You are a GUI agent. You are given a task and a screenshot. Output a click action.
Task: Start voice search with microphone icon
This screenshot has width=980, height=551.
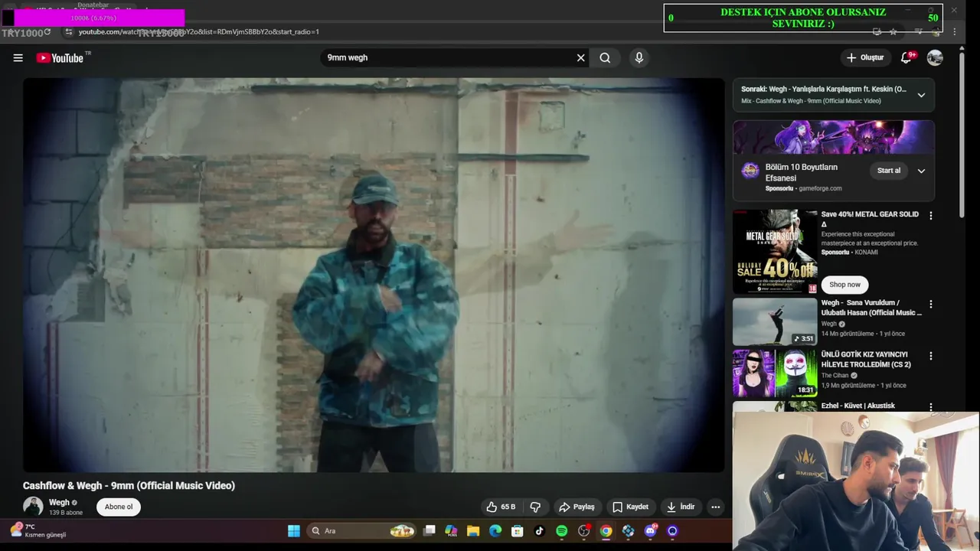point(639,57)
